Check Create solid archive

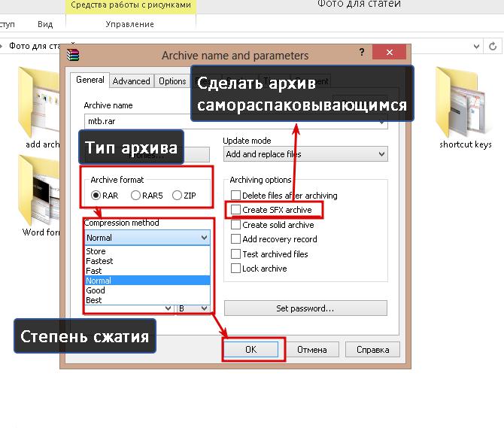(x=235, y=224)
